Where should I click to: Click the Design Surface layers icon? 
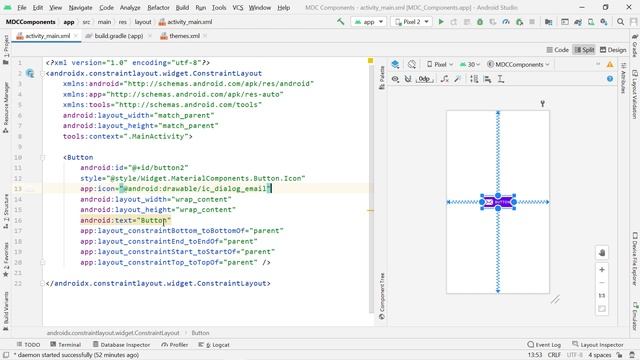[x=395, y=64]
